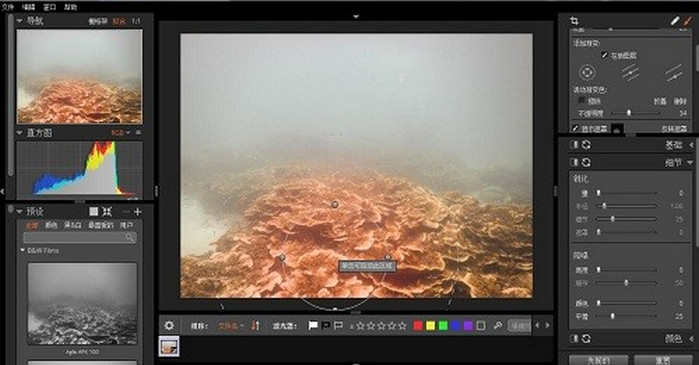Click the plus icon in presets panel

(x=138, y=212)
